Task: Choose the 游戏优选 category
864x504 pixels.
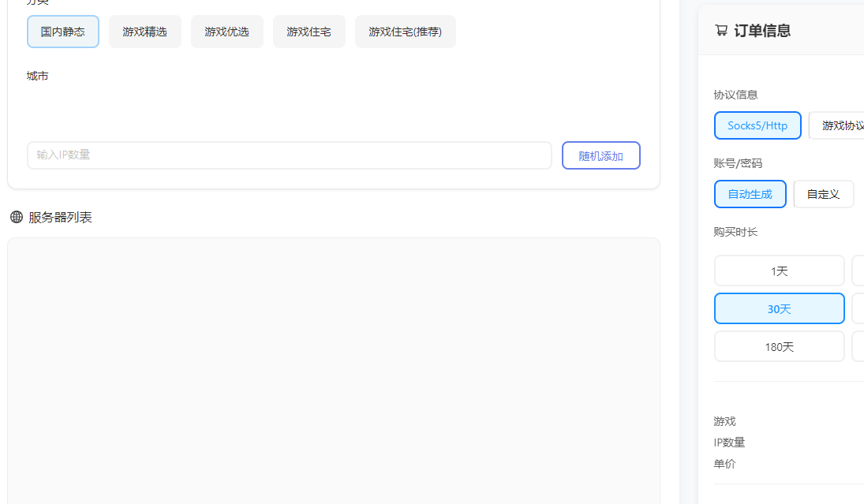Action: [x=226, y=32]
